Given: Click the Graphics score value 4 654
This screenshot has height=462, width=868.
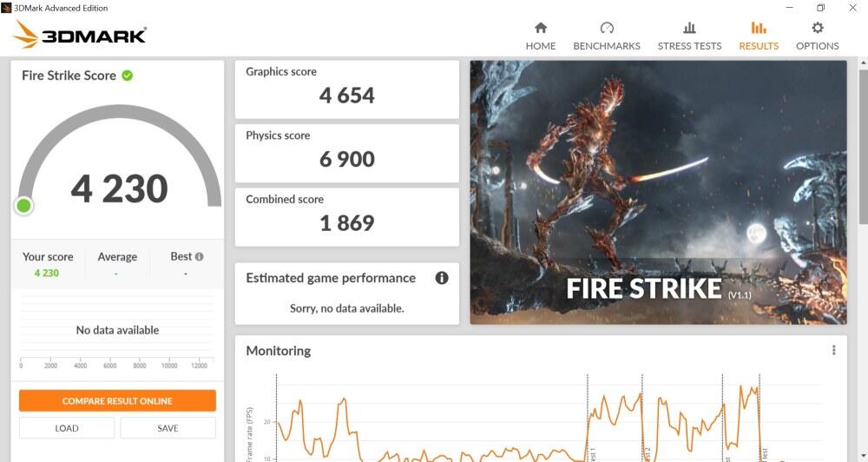Looking at the screenshot, I should pyautogui.click(x=347, y=96).
